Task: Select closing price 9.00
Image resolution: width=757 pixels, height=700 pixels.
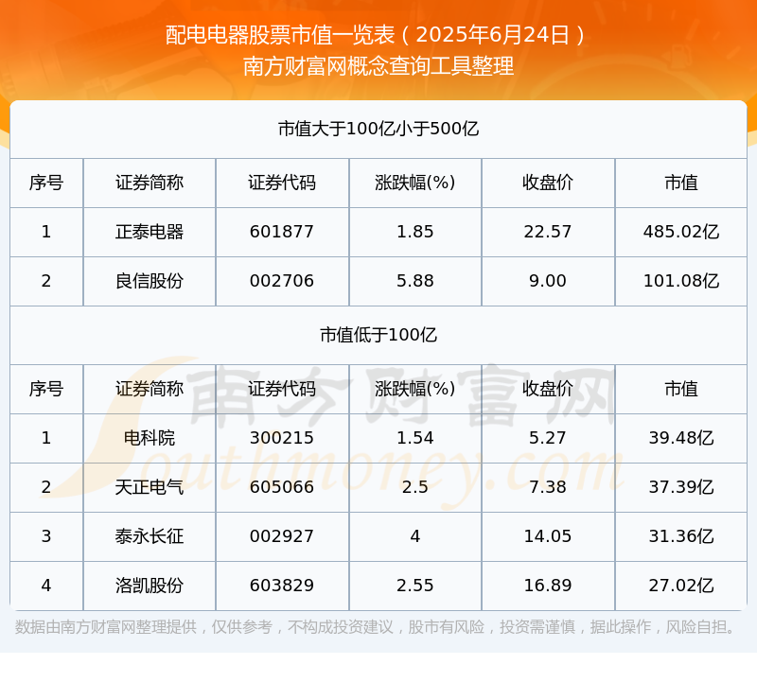Action: tap(548, 281)
